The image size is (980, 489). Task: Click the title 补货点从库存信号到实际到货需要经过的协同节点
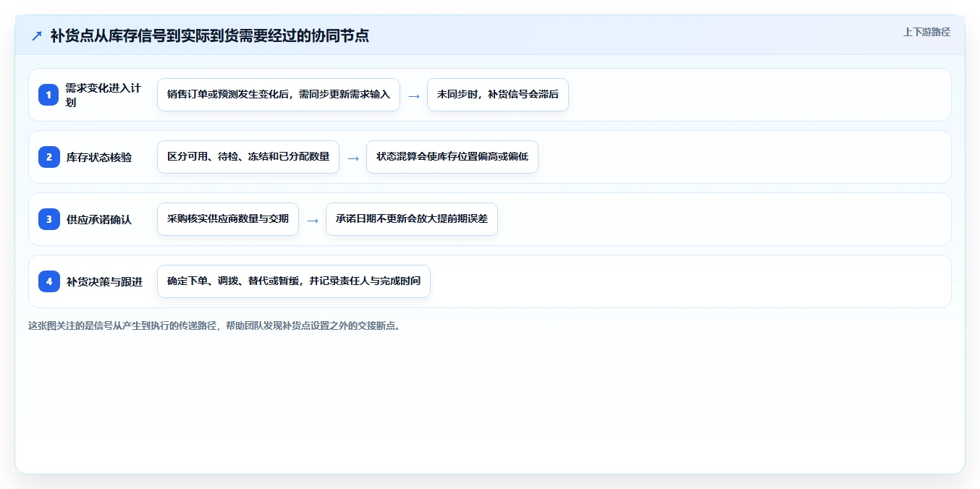click(209, 35)
